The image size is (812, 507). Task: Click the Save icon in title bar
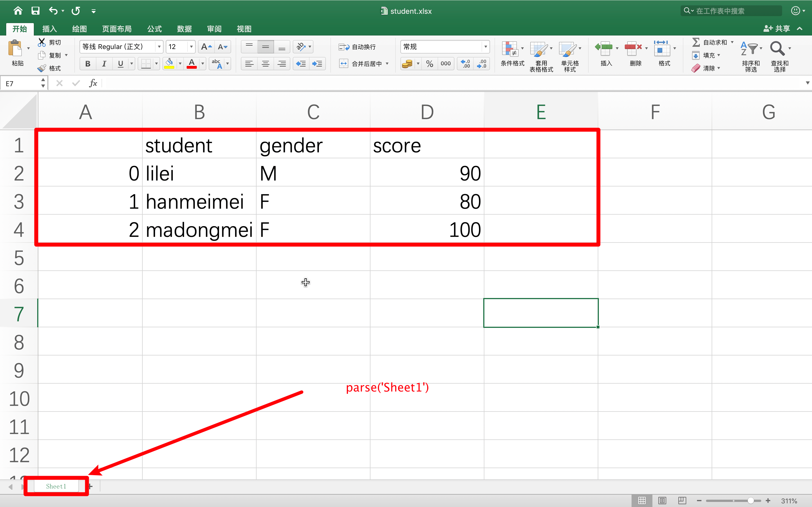pos(35,11)
